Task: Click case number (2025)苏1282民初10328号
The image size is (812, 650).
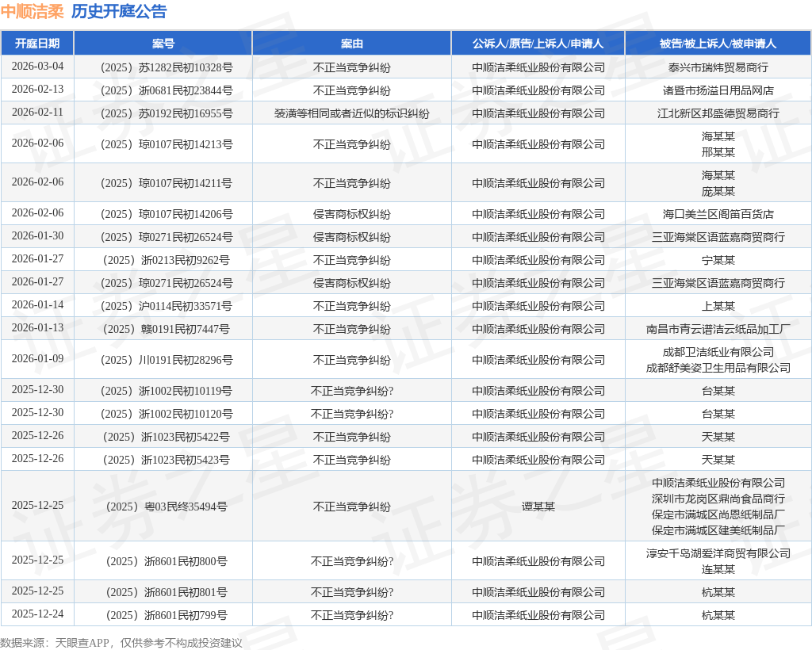Action: pyautogui.click(x=167, y=68)
